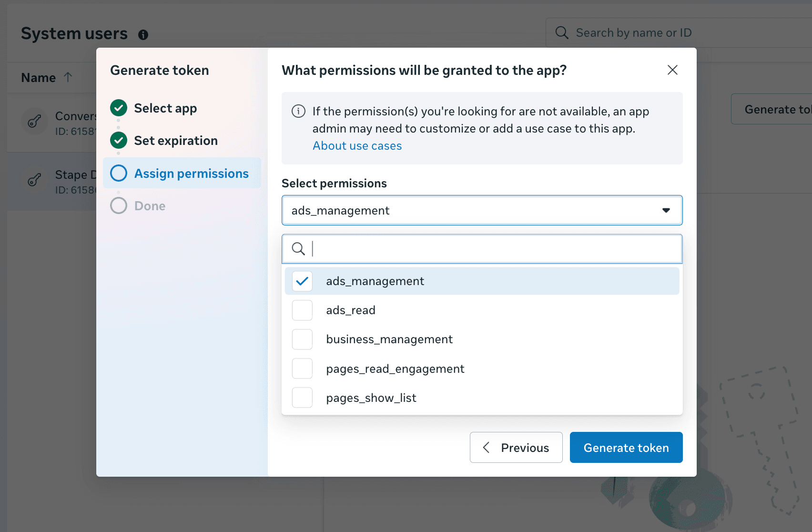Viewport: 812px width, 532px height.
Task: Click the Done step circle
Action: click(118, 205)
